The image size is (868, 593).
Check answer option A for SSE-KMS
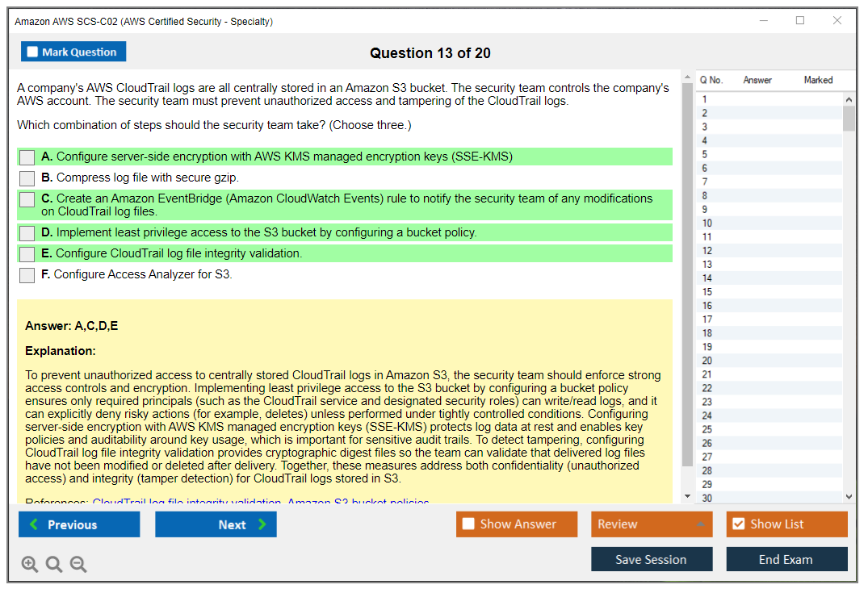click(27, 157)
